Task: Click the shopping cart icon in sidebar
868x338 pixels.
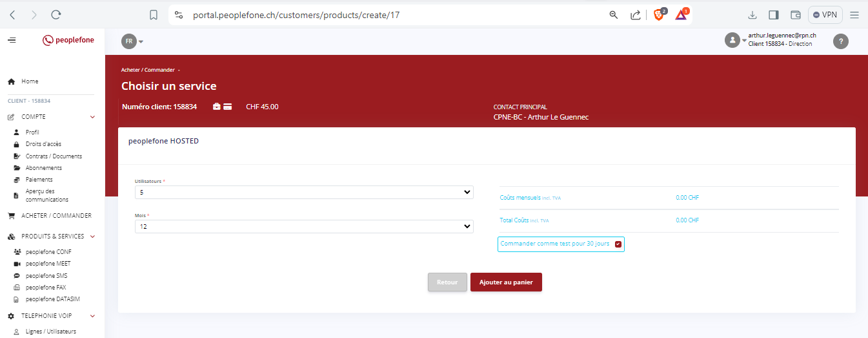Action: [x=11, y=216]
